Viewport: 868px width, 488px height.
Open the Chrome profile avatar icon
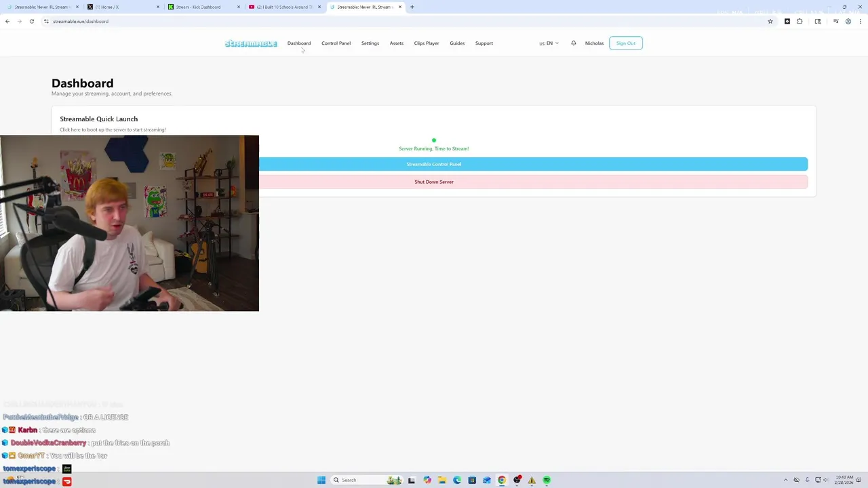click(x=848, y=21)
